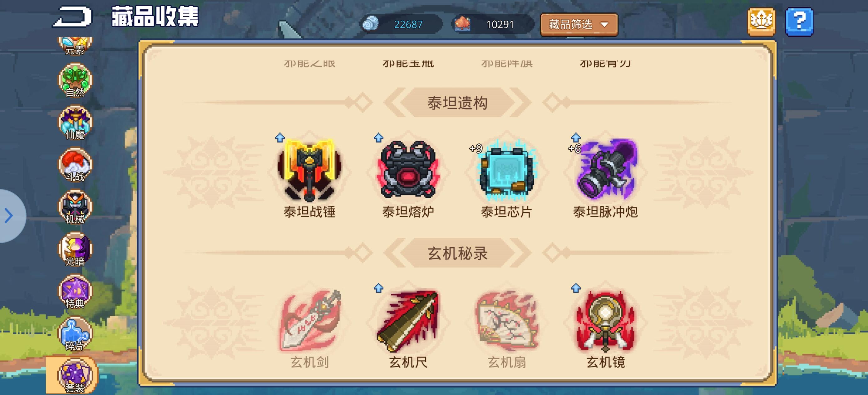Image resolution: width=868 pixels, height=395 pixels.
Task: Open the 藏品筛选 filter dropdown
Action: [579, 24]
